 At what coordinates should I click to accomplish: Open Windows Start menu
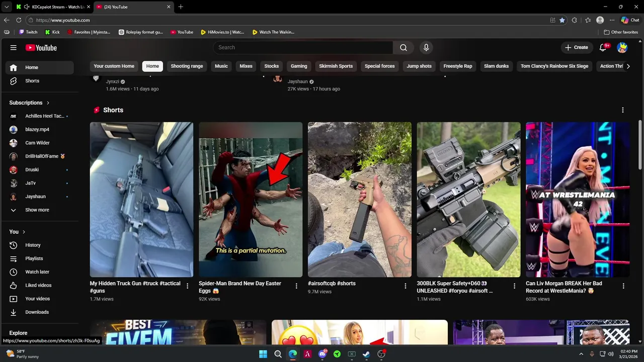pyautogui.click(x=263, y=354)
